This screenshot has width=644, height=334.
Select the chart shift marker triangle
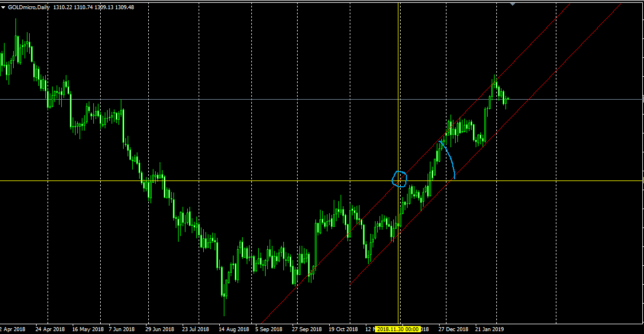click(x=512, y=3)
